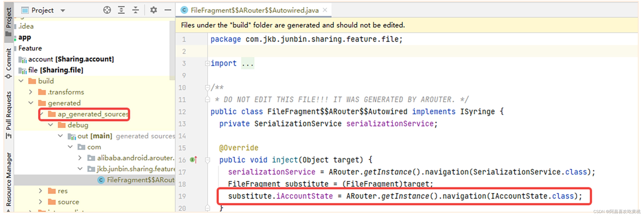Select the debug folder row
This screenshot has width=644, height=216.
(94, 125)
